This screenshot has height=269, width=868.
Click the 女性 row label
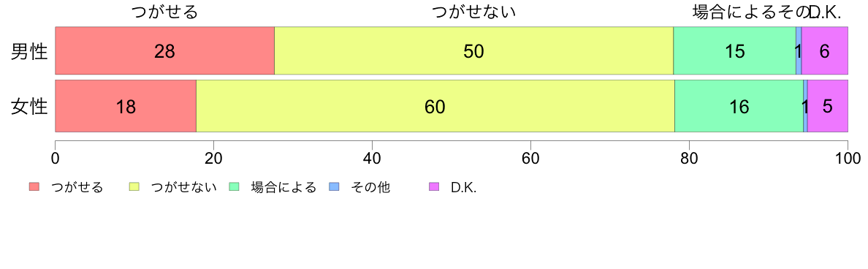pos(30,107)
